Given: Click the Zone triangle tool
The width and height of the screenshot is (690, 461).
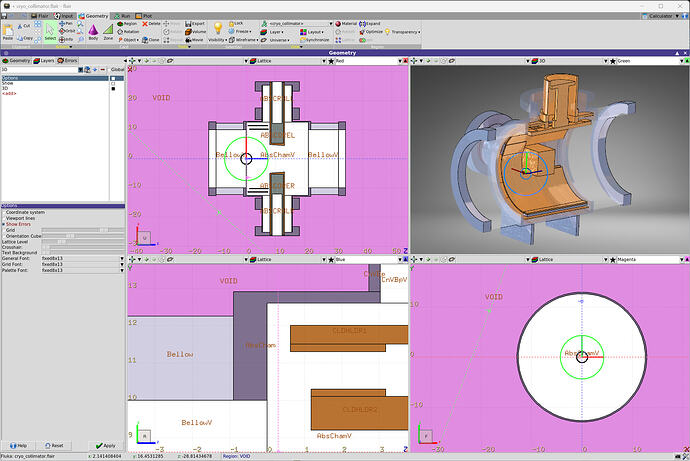Looking at the screenshot, I should click(108, 30).
